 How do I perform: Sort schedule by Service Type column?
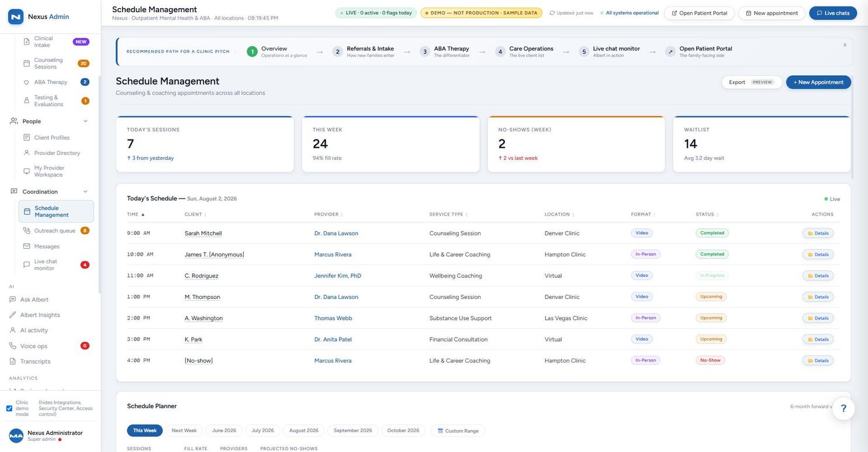point(448,214)
